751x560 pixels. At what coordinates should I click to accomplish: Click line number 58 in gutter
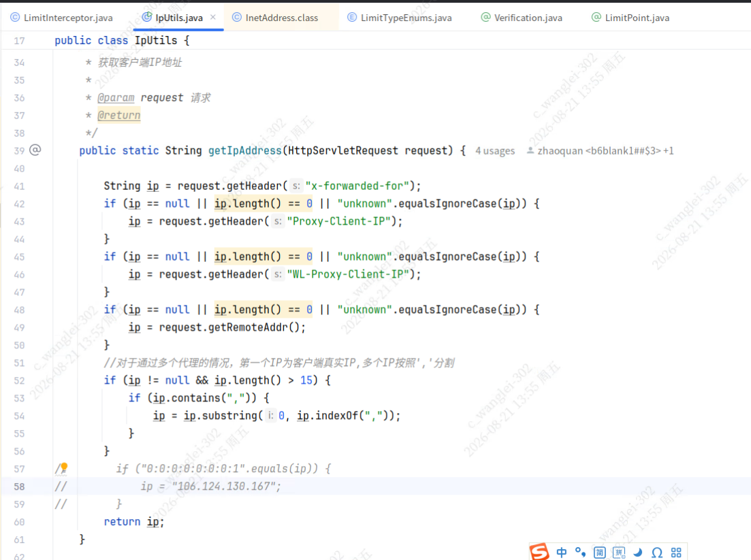pyautogui.click(x=19, y=487)
